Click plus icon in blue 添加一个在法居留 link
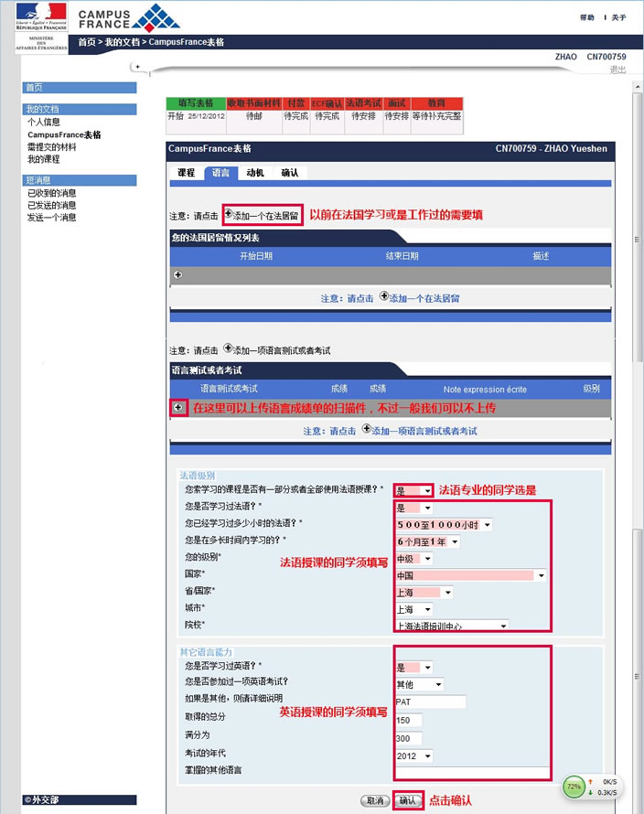 click(384, 296)
